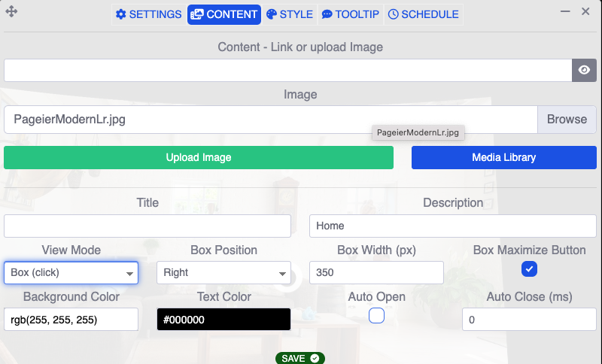
Task: Close the panel using the X icon
Action: 585,11
